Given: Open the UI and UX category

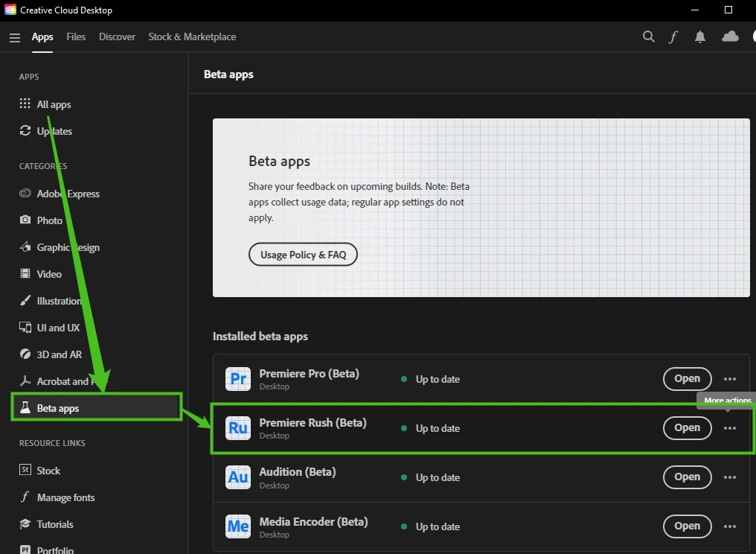Looking at the screenshot, I should pos(49,328).
